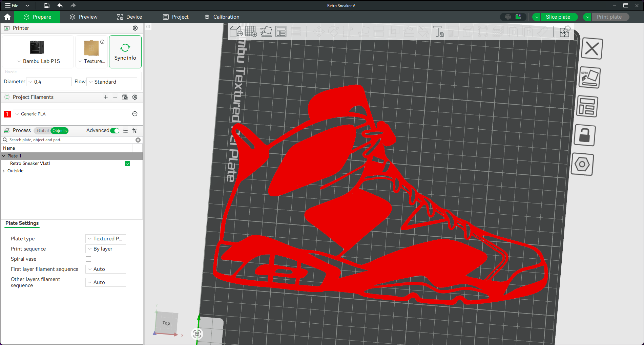Open the Plate type dropdown
The width and height of the screenshot is (644, 345).
tap(106, 239)
